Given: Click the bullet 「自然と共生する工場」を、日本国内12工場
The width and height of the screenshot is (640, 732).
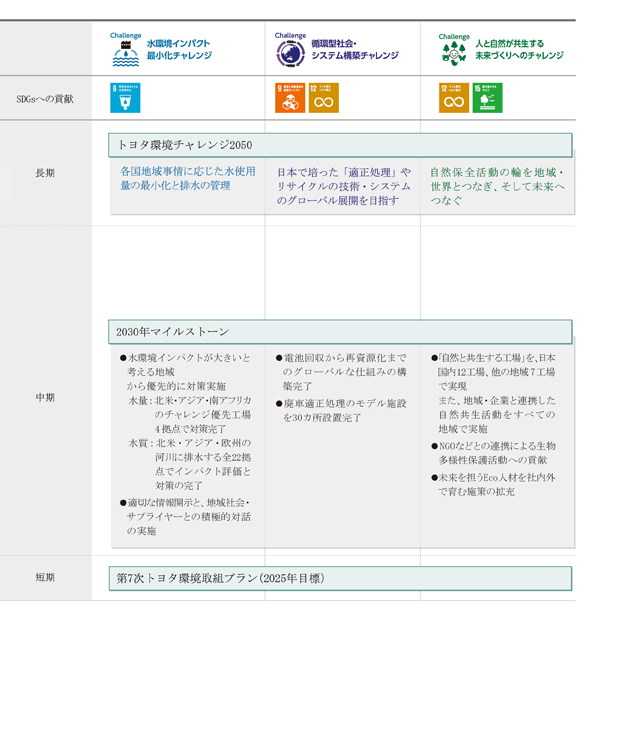Looking at the screenshot, I should pyautogui.click(x=493, y=372).
